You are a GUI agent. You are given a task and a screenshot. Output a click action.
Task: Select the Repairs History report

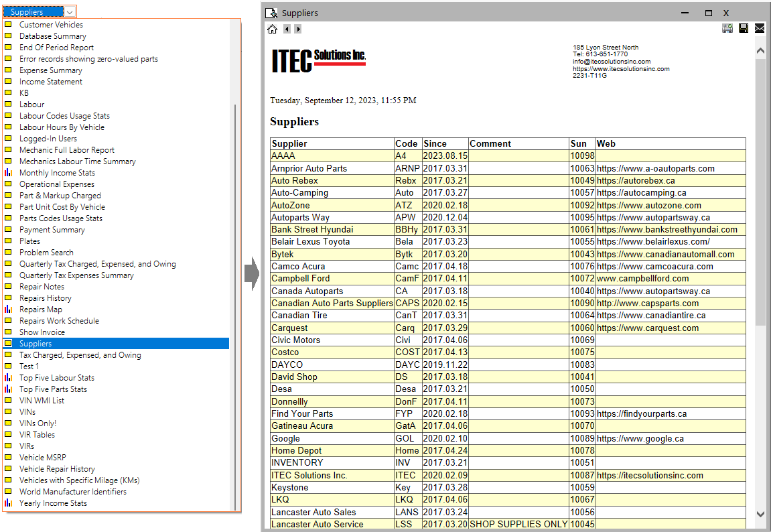point(45,297)
